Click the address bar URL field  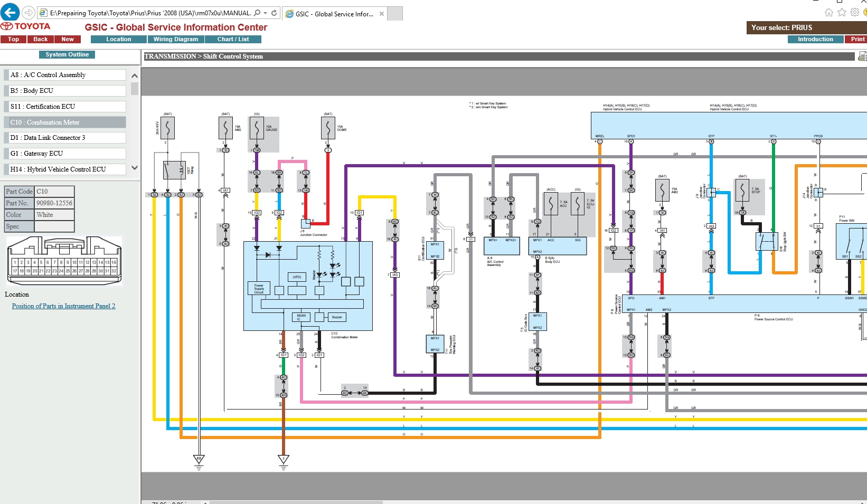(150, 13)
